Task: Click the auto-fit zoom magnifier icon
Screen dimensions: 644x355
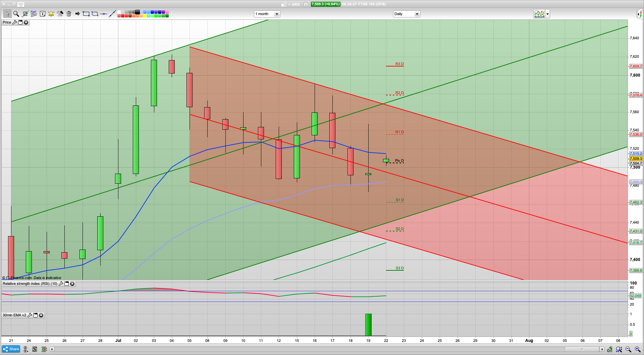Action: (619, 349)
